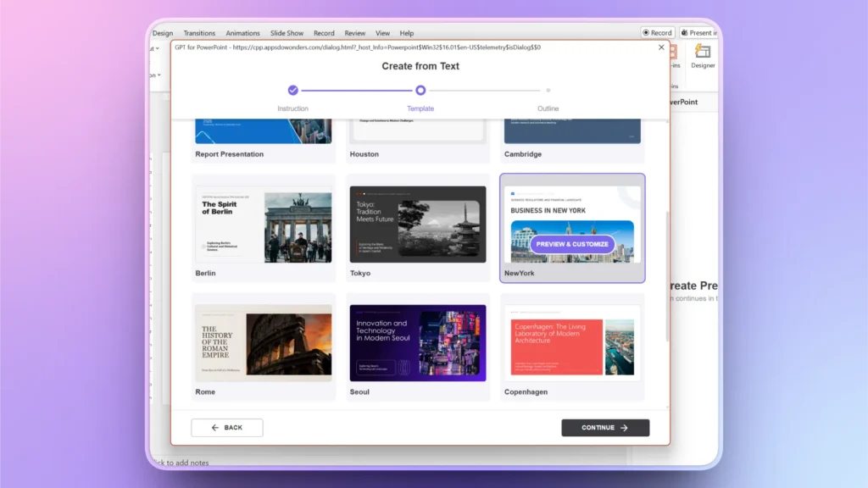Click the dialog URL title text
Viewport: 868px width, 488px height.
(358, 47)
